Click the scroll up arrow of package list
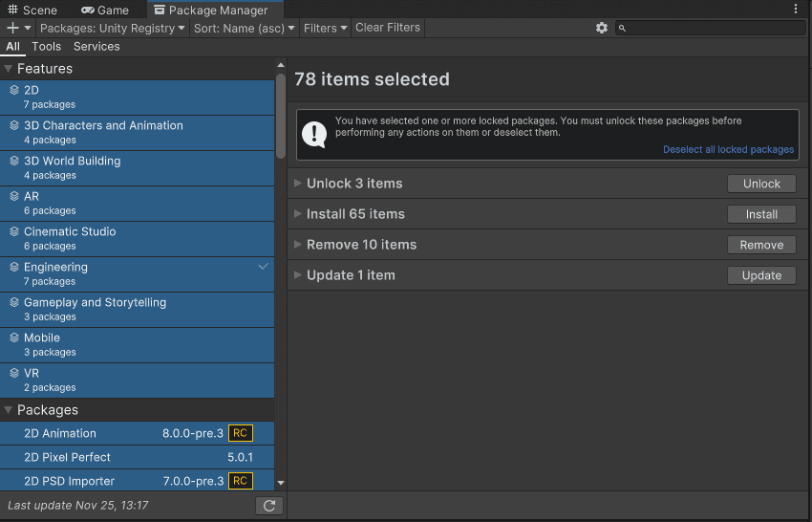 281,65
